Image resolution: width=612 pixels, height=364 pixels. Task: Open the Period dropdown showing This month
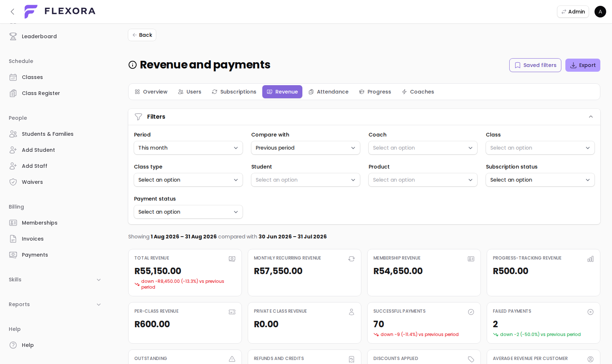pos(188,148)
